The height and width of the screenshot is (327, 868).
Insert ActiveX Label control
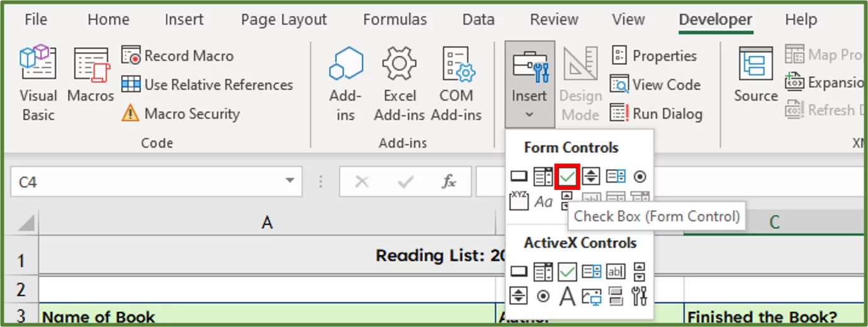point(567,296)
